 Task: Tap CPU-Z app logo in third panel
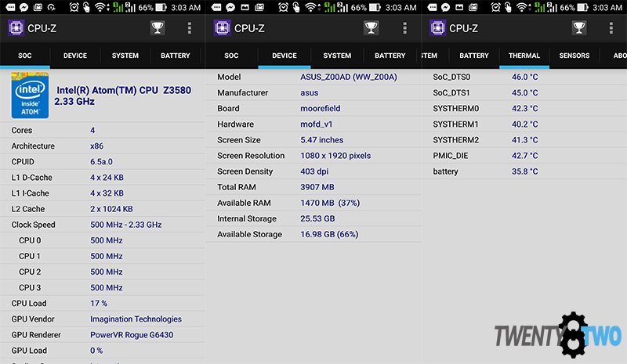437,28
